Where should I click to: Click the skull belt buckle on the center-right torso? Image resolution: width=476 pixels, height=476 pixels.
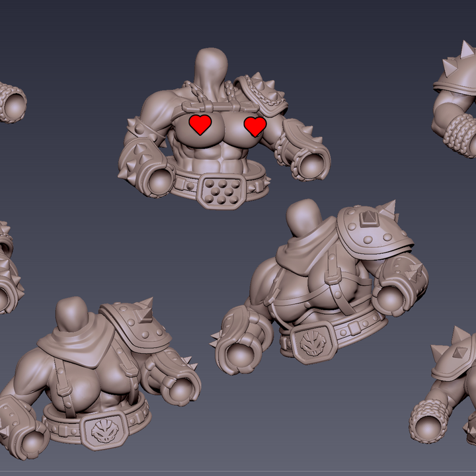(x=313, y=342)
